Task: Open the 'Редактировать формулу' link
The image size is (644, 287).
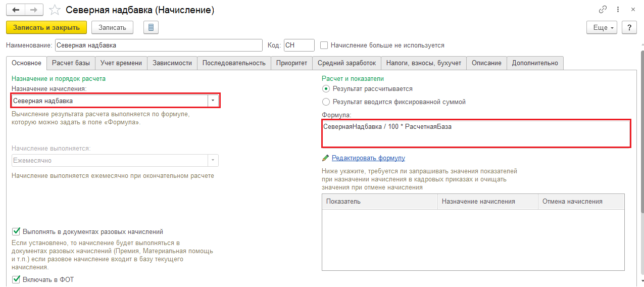Action: 368,158
